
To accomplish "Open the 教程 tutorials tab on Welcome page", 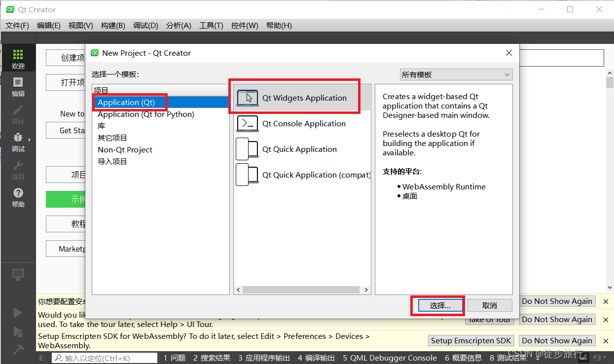I will point(66,224).
